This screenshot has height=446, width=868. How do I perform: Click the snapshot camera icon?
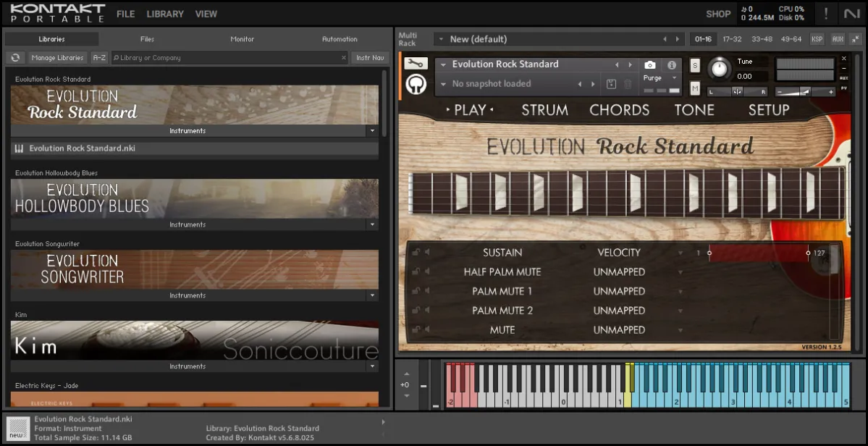650,65
